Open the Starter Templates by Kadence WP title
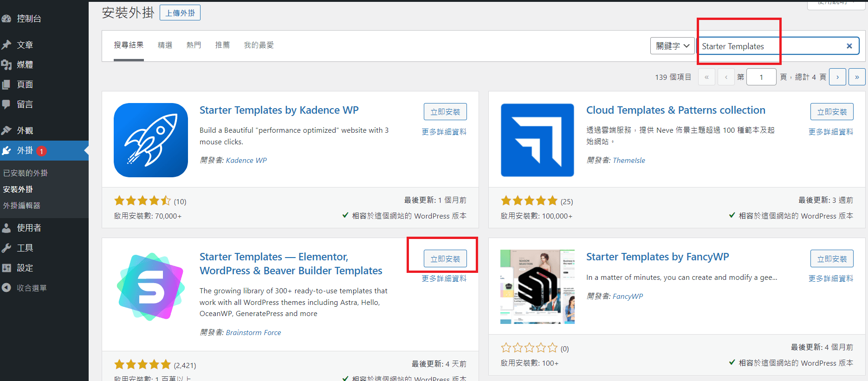This screenshot has width=868, height=381. [x=279, y=110]
